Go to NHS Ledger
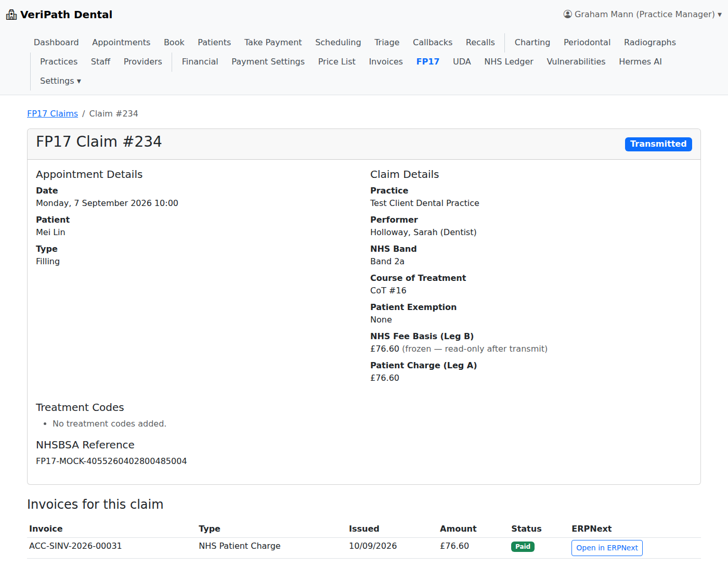728x567 pixels. click(x=509, y=61)
